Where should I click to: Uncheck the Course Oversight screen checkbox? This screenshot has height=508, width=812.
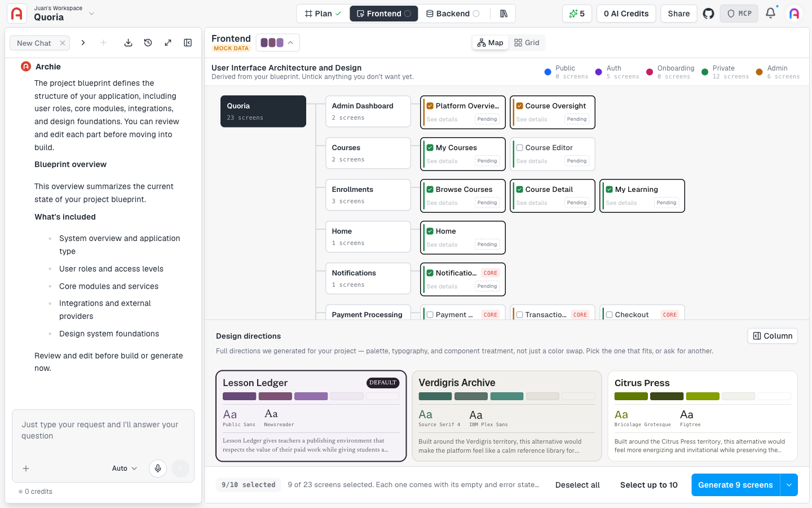[520, 106]
